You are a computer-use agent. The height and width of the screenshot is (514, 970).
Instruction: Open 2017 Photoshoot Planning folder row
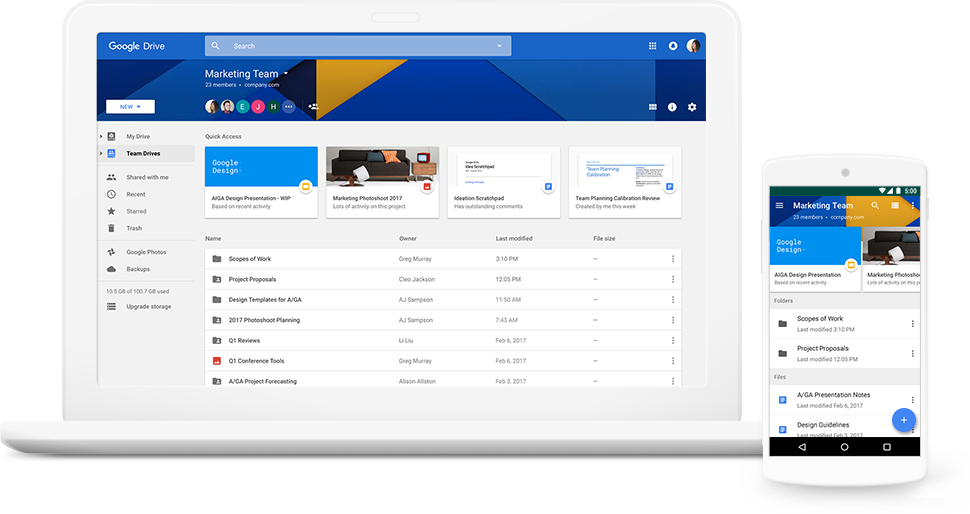(443, 320)
